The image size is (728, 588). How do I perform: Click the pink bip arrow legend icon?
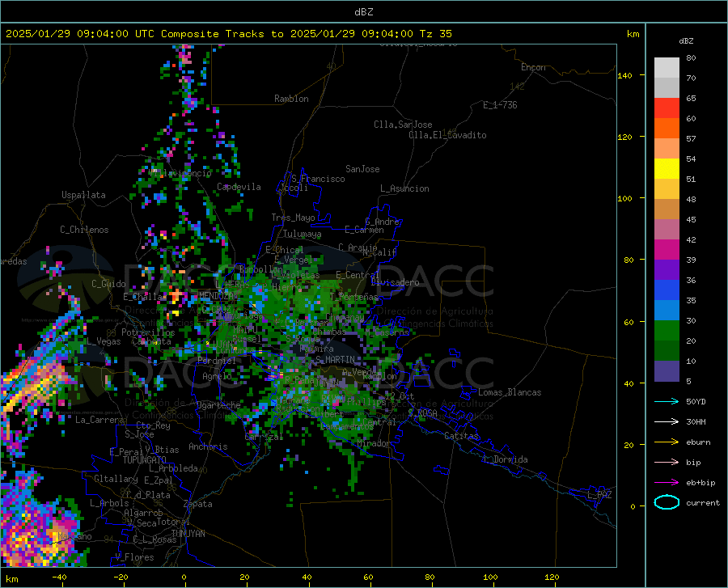click(x=667, y=463)
